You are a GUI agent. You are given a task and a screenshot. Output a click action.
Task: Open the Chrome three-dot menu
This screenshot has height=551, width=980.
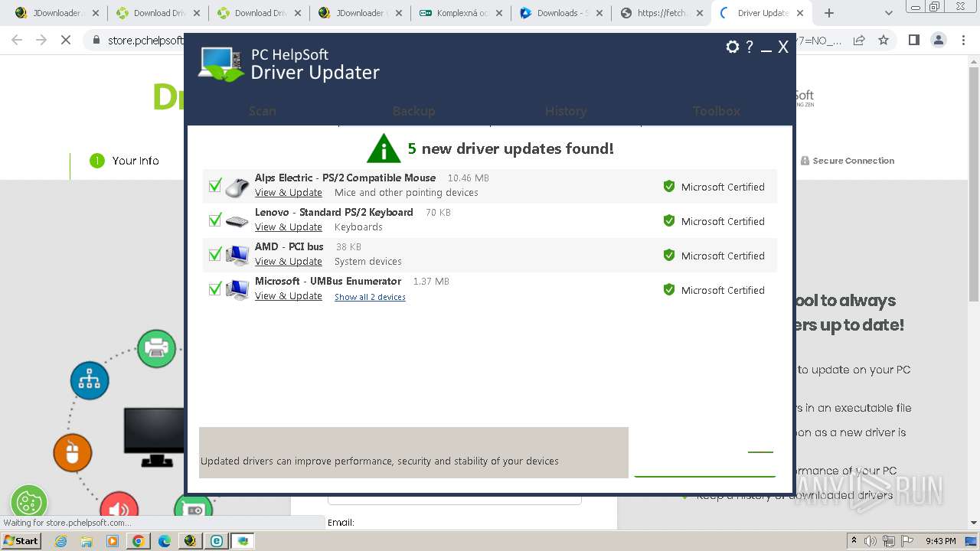962,40
